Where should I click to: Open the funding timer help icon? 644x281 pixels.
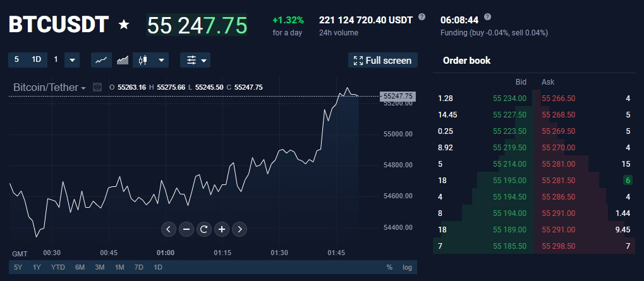[x=487, y=17]
